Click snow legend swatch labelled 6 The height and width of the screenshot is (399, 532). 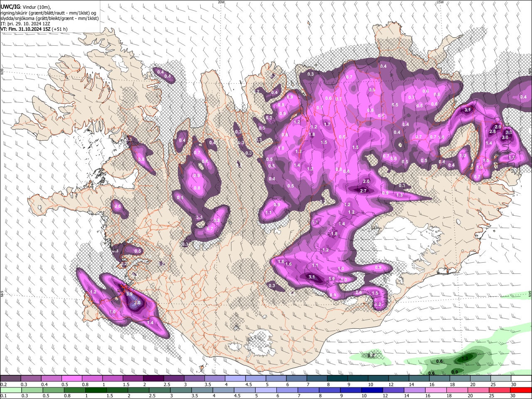pos(296,379)
